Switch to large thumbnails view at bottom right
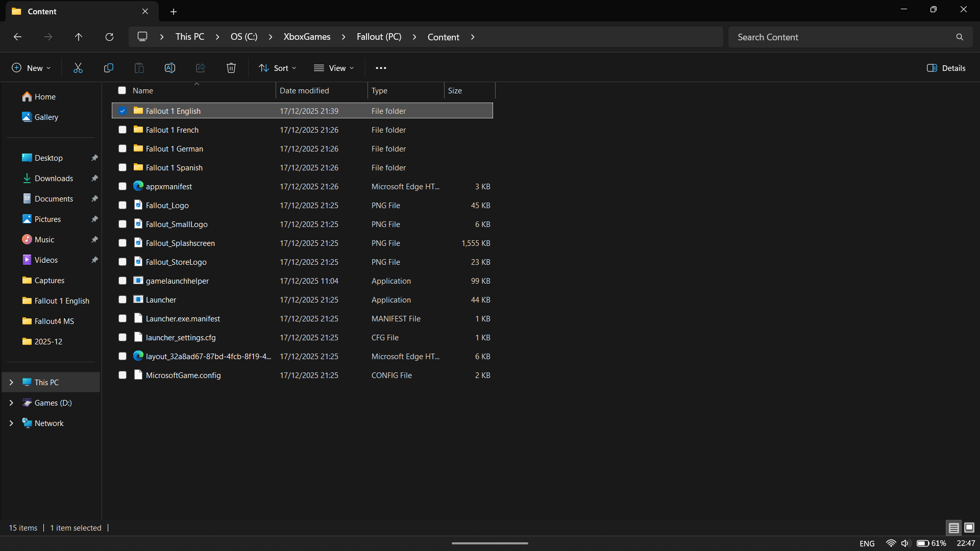The width and height of the screenshot is (980, 551). coord(969,528)
